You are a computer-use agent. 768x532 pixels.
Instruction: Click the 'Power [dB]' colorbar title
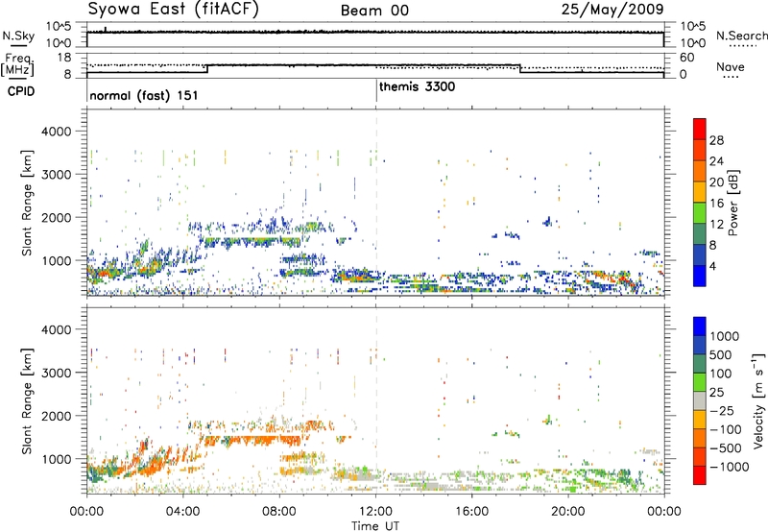[733, 203]
